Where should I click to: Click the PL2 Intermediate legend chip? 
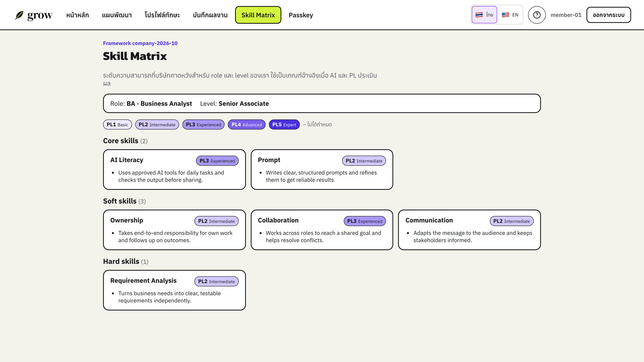click(x=157, y=125)
